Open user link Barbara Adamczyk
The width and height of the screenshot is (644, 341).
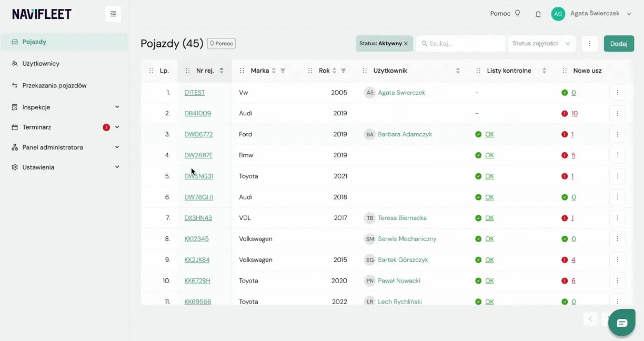click(405, 134)
